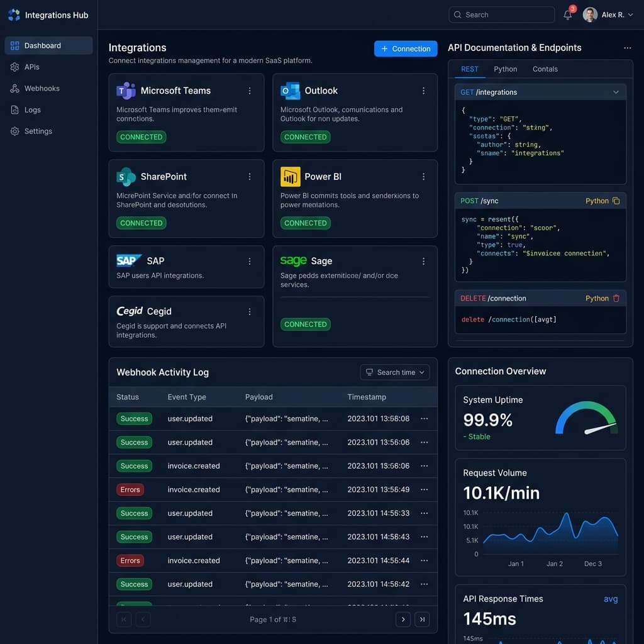644x644 pixels.
Task: Select the Contals tab in API Documentation
Action: coord(545,69)
